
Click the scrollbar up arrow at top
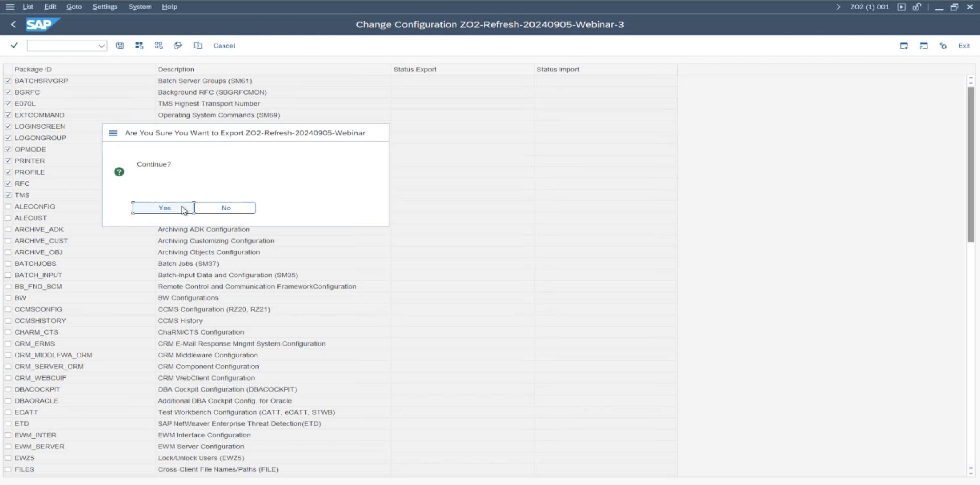click(971, 78)
